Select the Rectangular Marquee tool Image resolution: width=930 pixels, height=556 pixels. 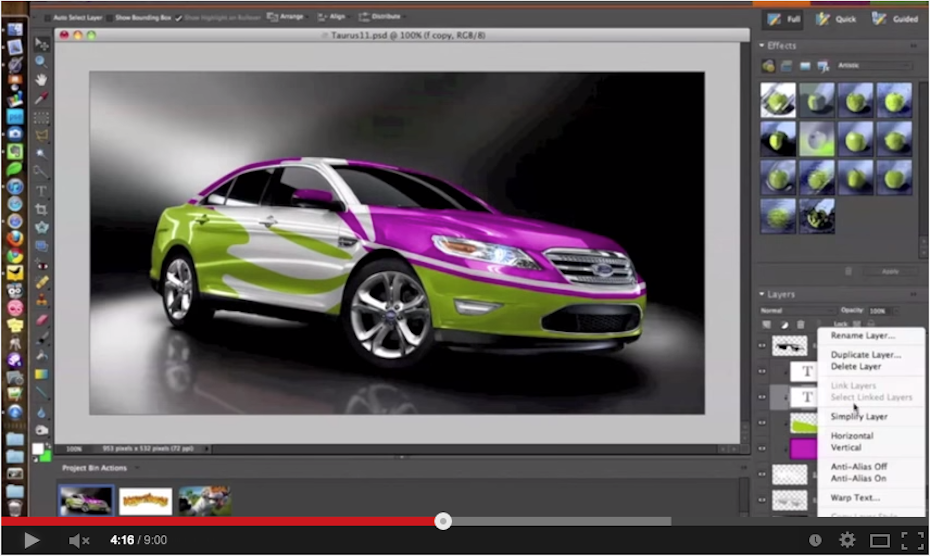[x=42, y=116]
